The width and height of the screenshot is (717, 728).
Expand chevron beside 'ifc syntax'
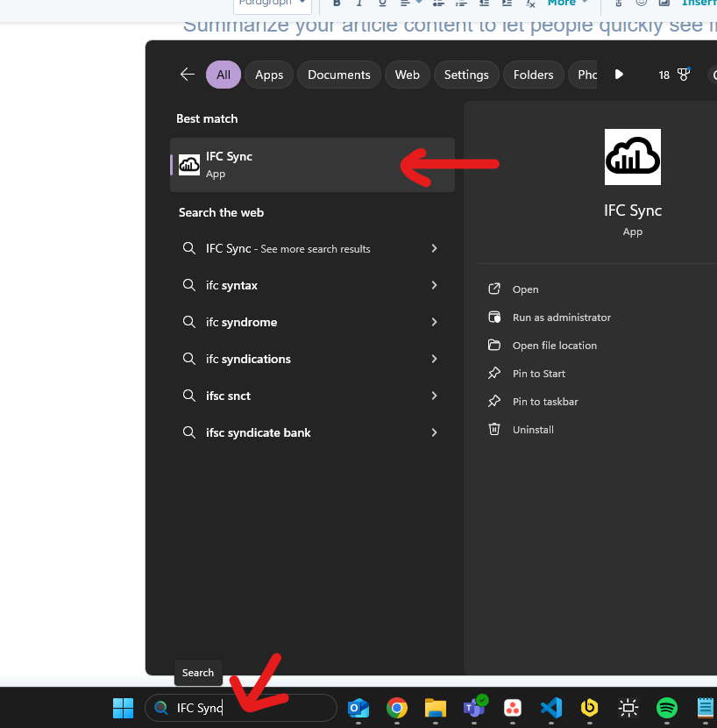pyautogui.click(x=434, y=285)
